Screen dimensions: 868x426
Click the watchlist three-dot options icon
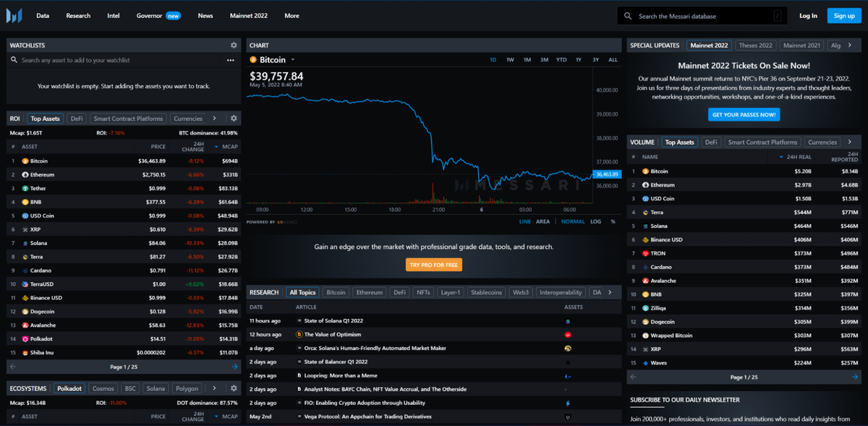pyautogui.click(x=231, y=61)
